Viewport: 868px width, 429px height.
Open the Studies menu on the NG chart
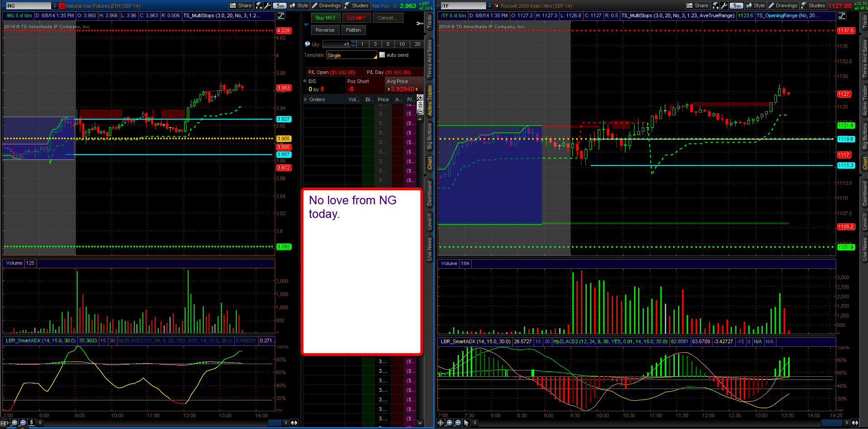[356, 5]
